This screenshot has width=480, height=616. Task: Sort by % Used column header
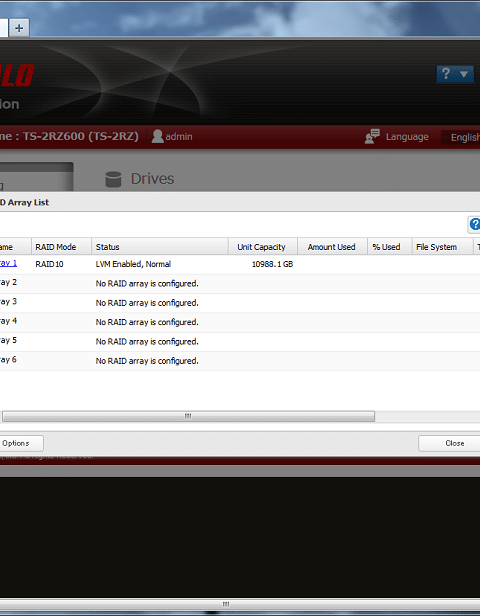point(390,247)
